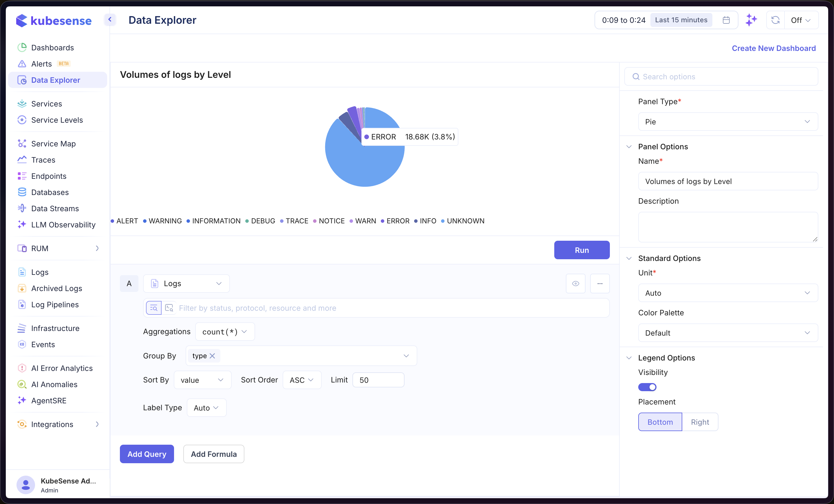Collapse the sidebar with the arrow button

110,20
